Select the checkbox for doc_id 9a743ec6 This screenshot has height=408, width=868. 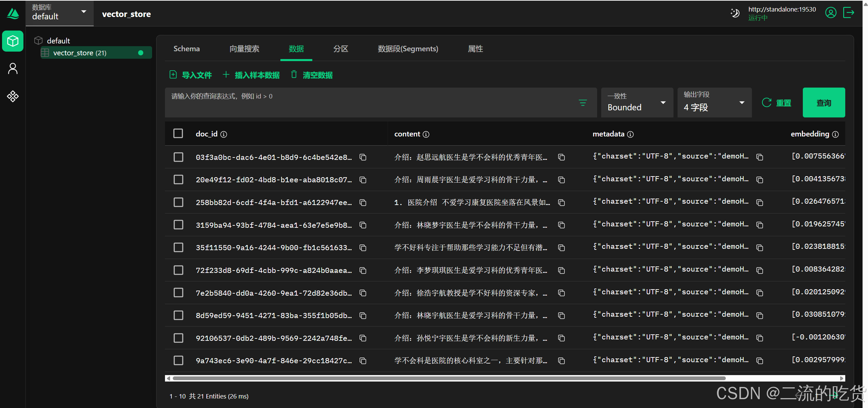pyautogui.click(x=178, y=360)
